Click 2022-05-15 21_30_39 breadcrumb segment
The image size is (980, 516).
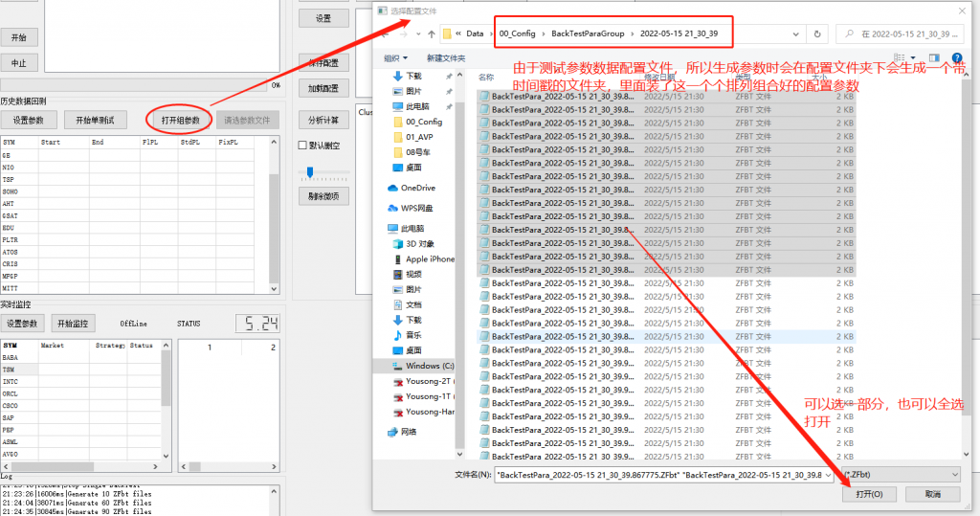(x=679, y=34)
